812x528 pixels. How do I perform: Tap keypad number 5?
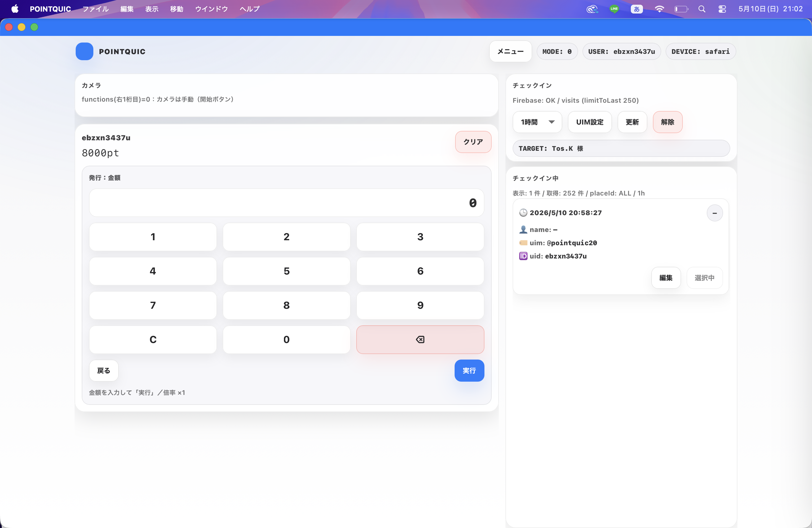[287, 271]
